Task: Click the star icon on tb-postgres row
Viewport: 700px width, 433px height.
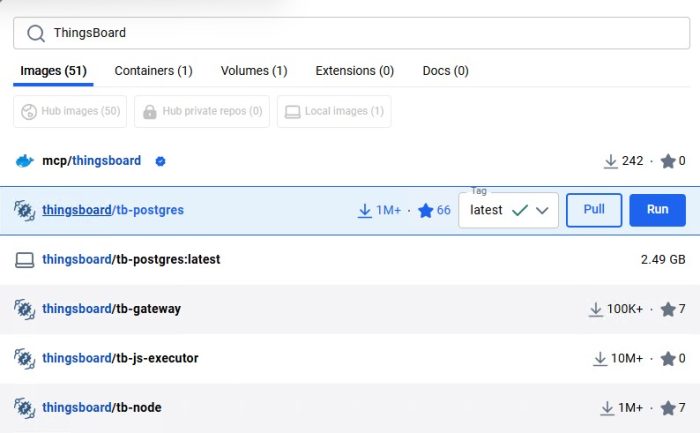Action: point(425,210)
